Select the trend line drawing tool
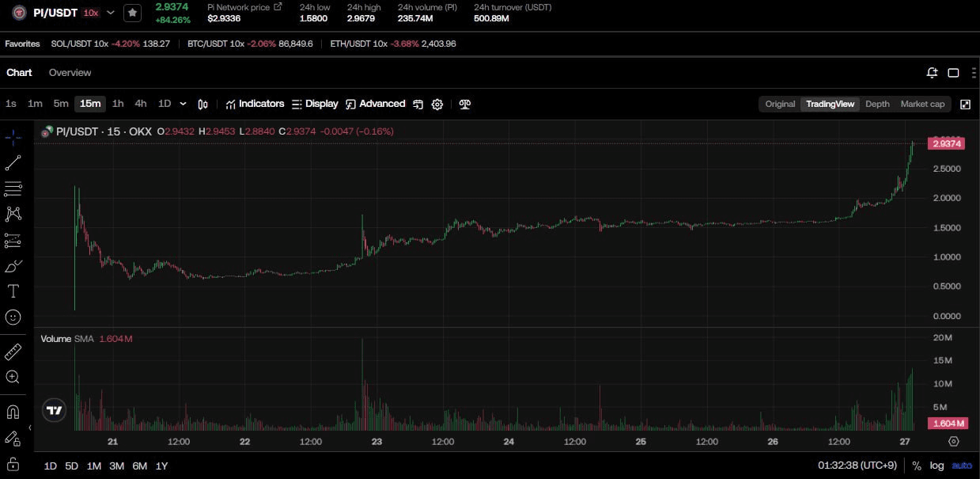 coord(13,163)
